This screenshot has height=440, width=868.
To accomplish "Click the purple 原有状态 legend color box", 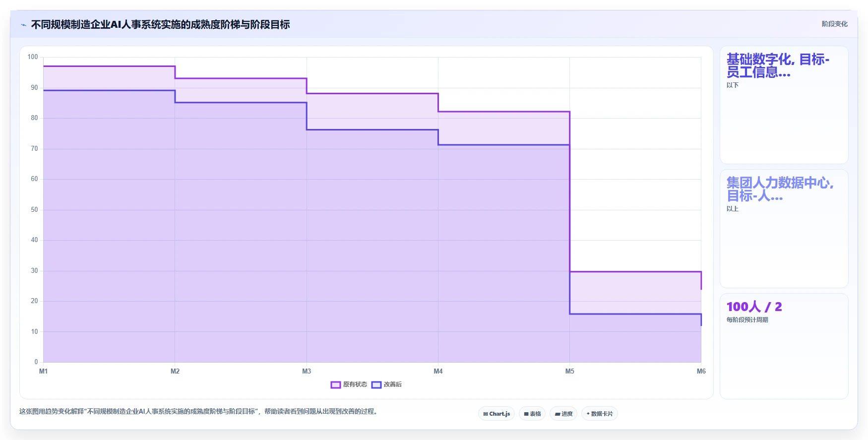I will pos(336,384).
